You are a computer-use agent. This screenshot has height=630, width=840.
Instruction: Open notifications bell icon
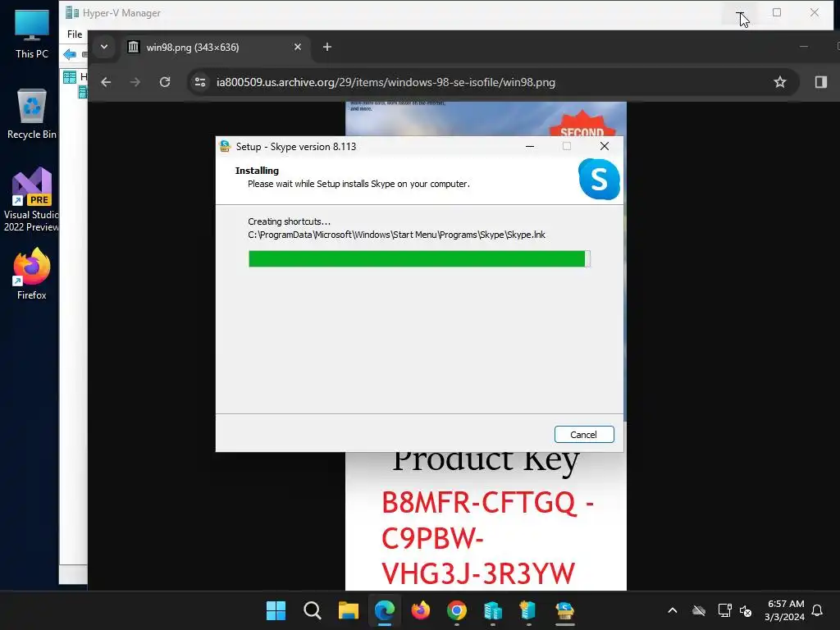pyautogui.click(x=818, y=610)
